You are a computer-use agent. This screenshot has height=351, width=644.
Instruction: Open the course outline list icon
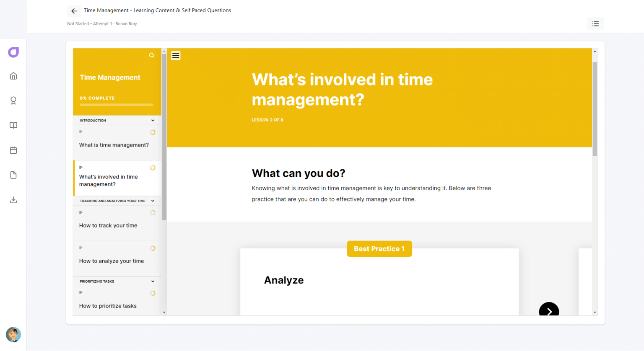(595, 24)
